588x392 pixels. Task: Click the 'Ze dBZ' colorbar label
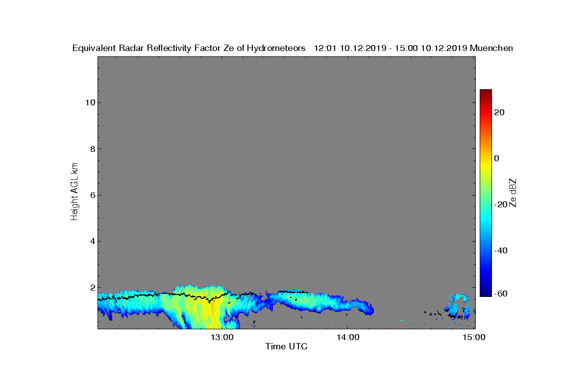point(513,193)
